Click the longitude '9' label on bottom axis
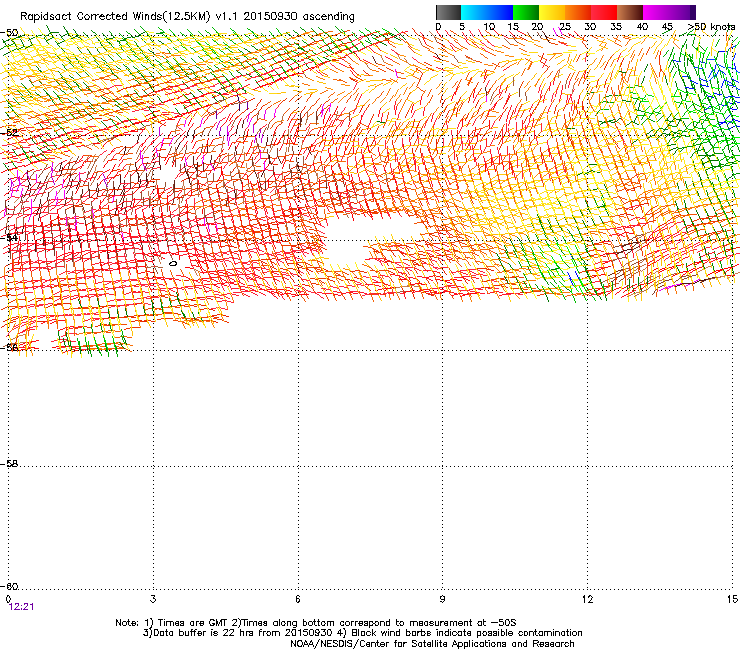Screen dimensions: 740x650 pyautogui.click(x=442, y=599)
